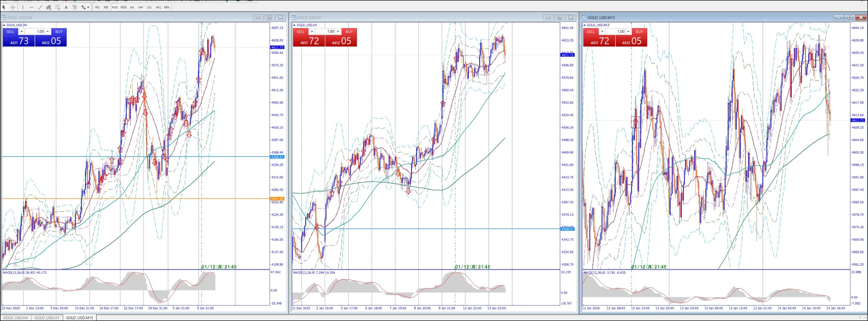The width and height of the screenshot is (868, 321).
Task: Activate the Equidistant Channel tool
Action: pyautogui.click(x=49, y=7)
